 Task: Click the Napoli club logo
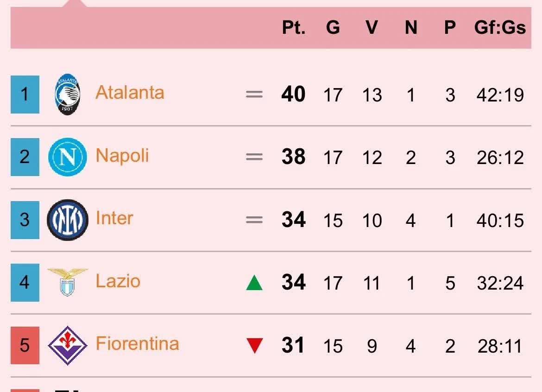click(x=68, y=157)
